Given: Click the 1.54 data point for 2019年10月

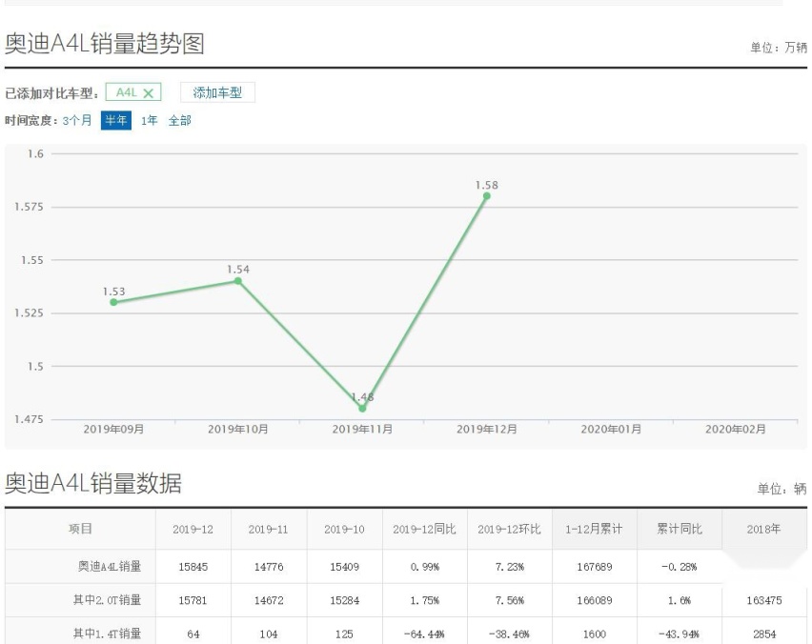Looking at the screenshot, I should (238, 281).
